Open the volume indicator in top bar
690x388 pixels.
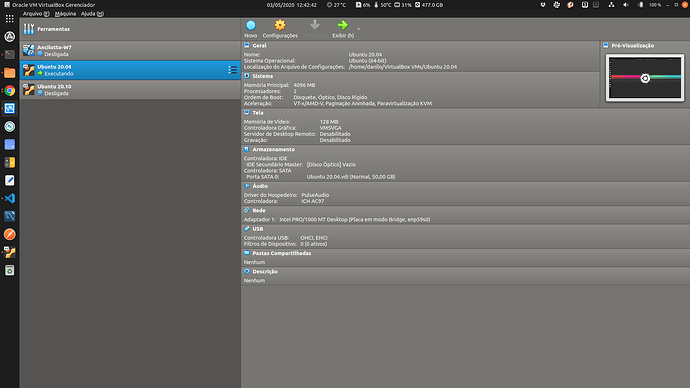pos(625,5)
